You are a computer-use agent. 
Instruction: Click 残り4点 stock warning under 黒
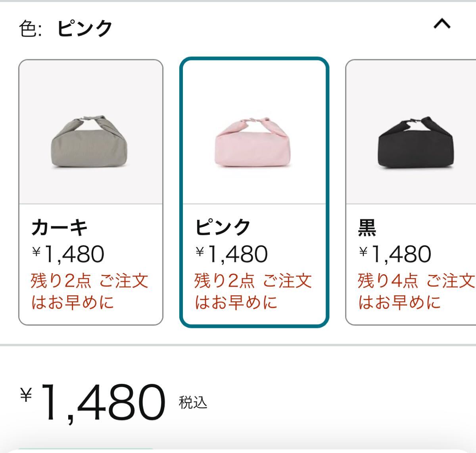point(388,281)
